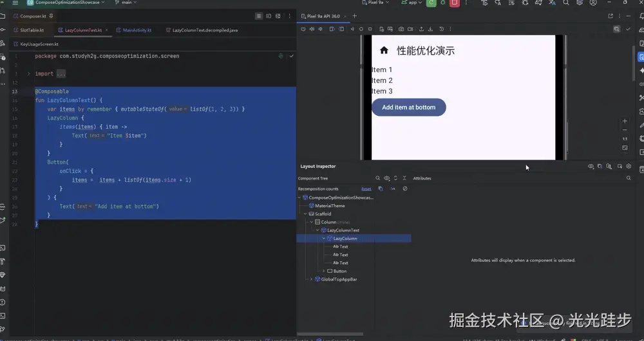Search the Attributes panel
The width and height of the screenshot is (644, 341).
tap(629, 178)
